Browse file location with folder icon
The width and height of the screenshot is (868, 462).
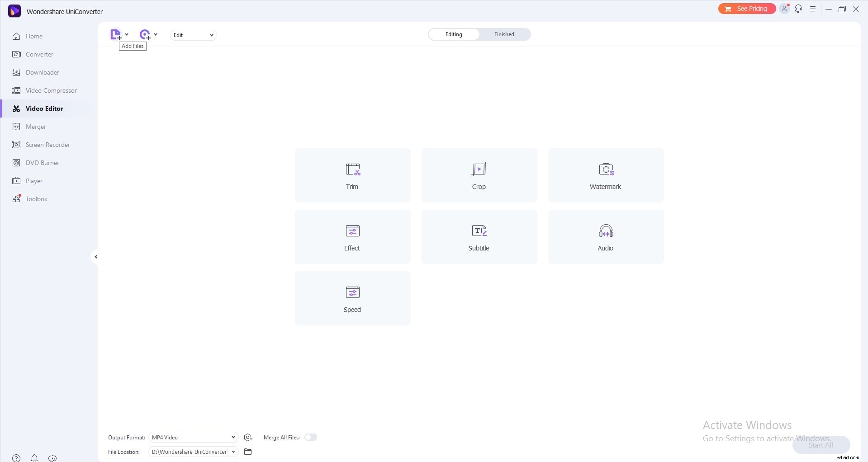(x=248, y=452)
